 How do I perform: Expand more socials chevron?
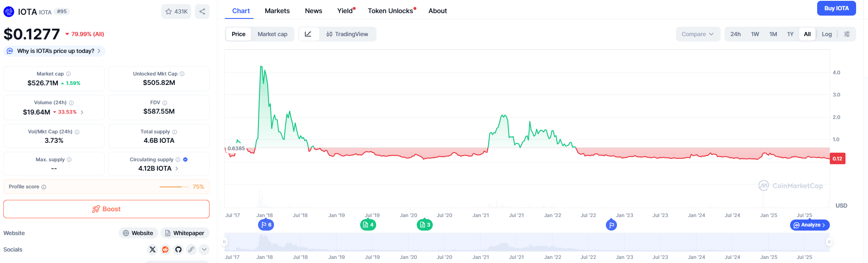204,249
